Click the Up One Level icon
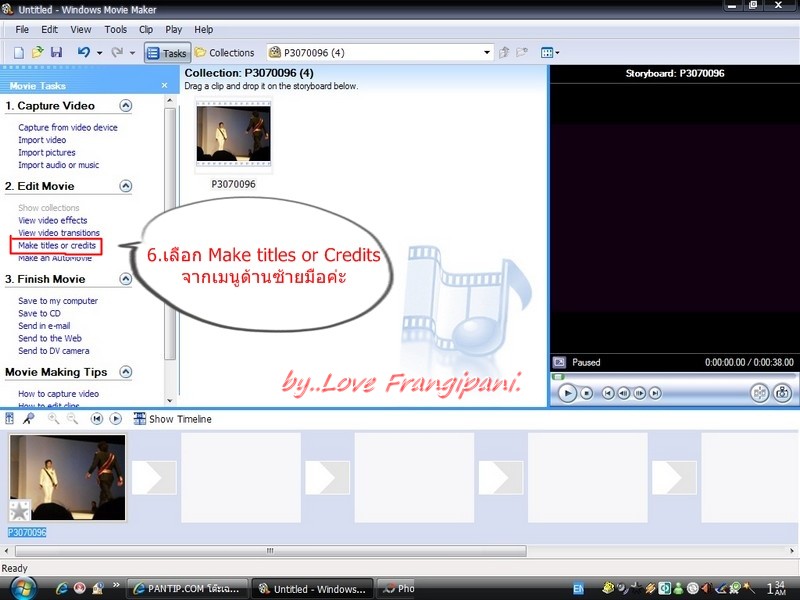This screenshot has width=800, height=600. click(x=504, y=52)
